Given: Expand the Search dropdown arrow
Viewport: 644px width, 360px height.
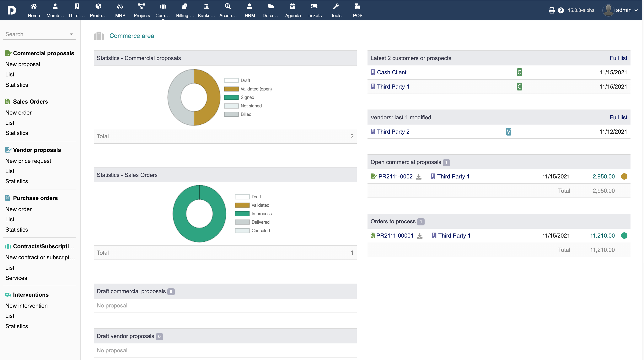Looking at the screenshot, I should (71, 34).
